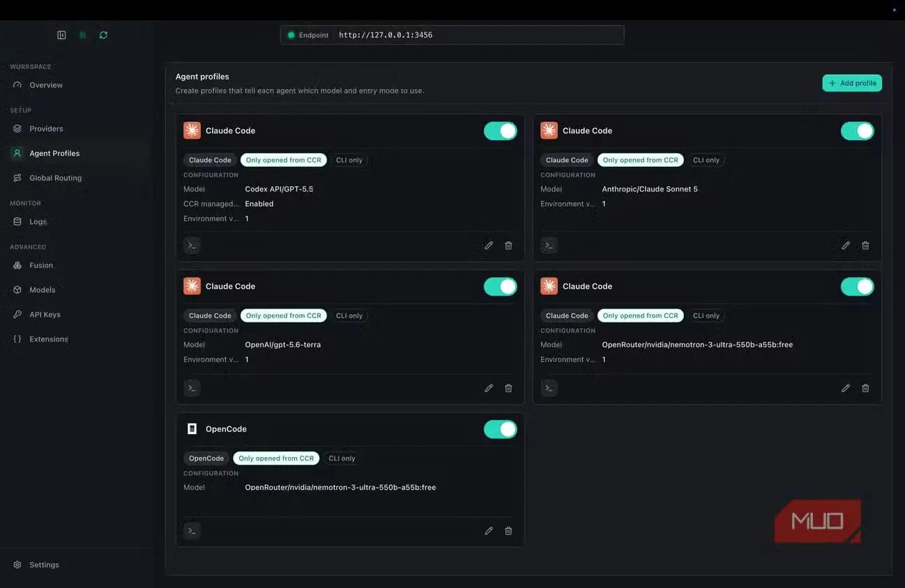Screen dimensions: 905x588
Task: Click the green vertical bars icon in top bar
Action: 82,35
